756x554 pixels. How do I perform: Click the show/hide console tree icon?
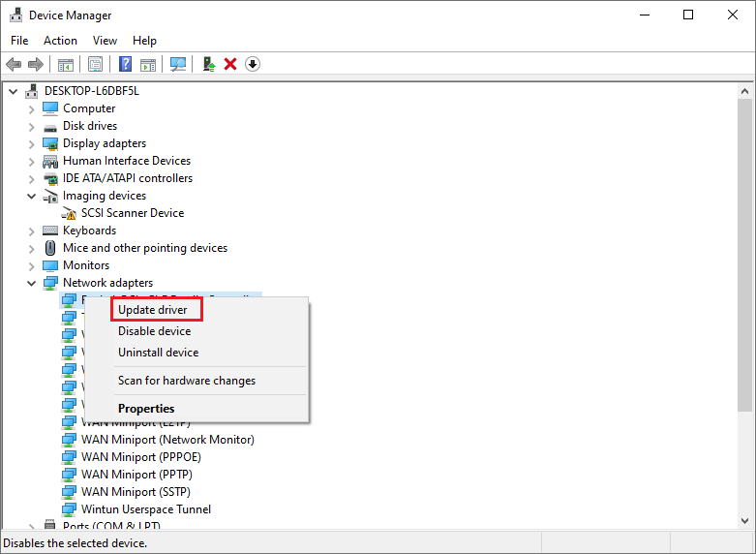tap(66, 64)
